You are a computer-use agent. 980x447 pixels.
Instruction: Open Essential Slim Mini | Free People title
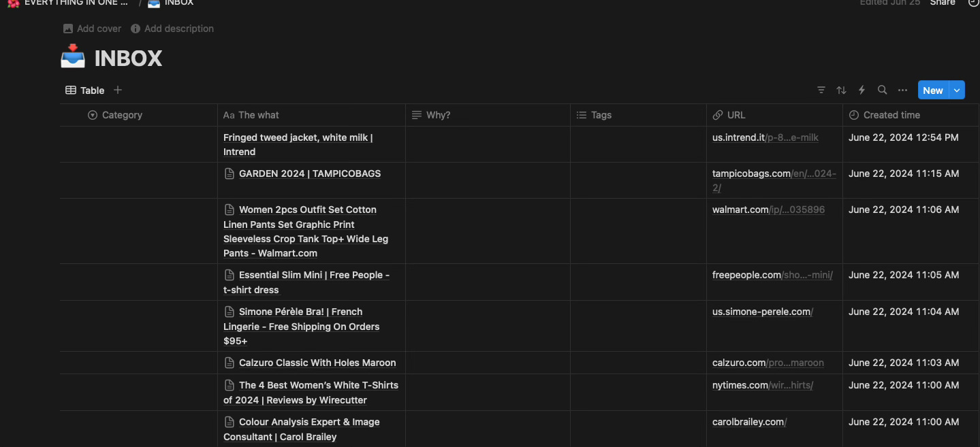(x=306, y=282)
